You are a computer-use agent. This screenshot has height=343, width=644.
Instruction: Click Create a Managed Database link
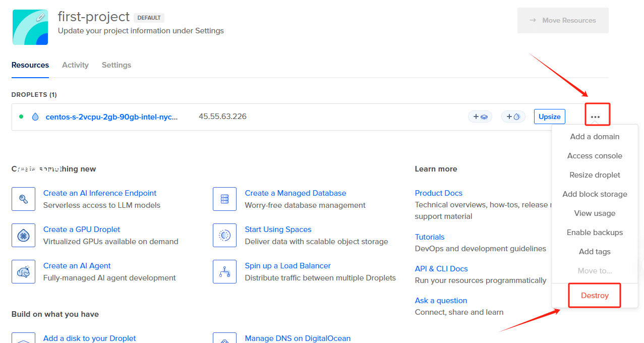pyautogui.click(x=296, y=193)
